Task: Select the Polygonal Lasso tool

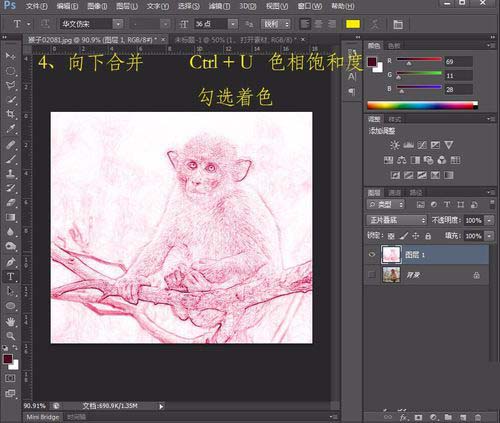Action: tap(10, 85)
